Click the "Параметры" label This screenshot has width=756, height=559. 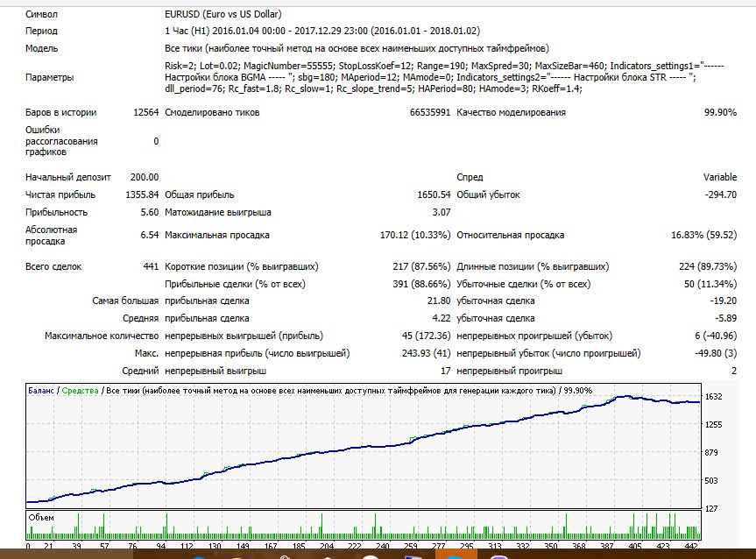(x=50, y=77)
